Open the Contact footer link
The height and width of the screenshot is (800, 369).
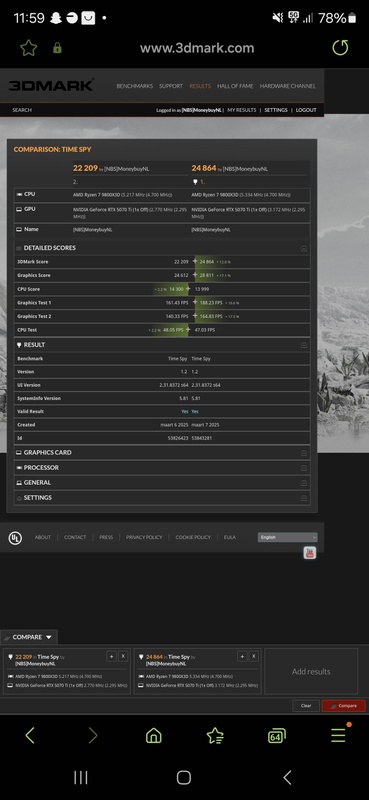[75, 537]
